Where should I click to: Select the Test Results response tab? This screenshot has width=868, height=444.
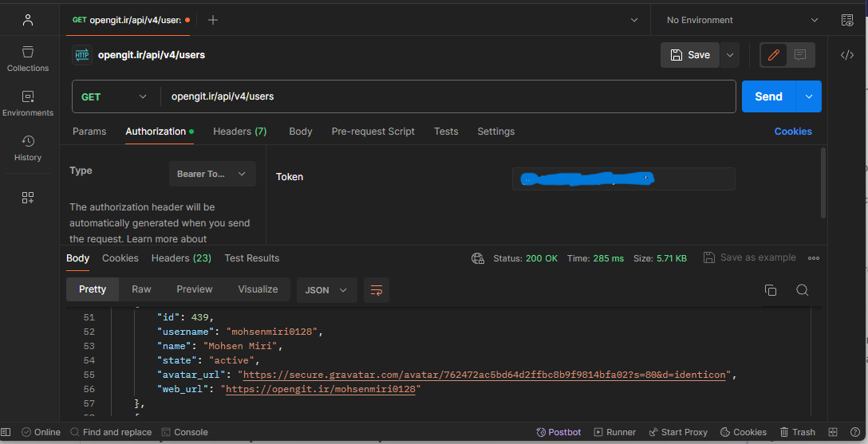pyautogui.click(x=252, y=258)
